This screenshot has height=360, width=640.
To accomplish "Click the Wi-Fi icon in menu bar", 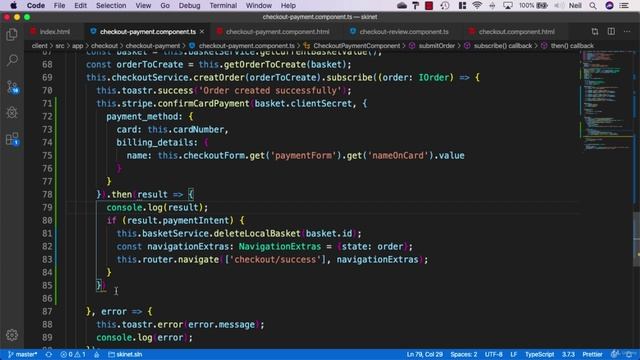I will coord(477,6).
